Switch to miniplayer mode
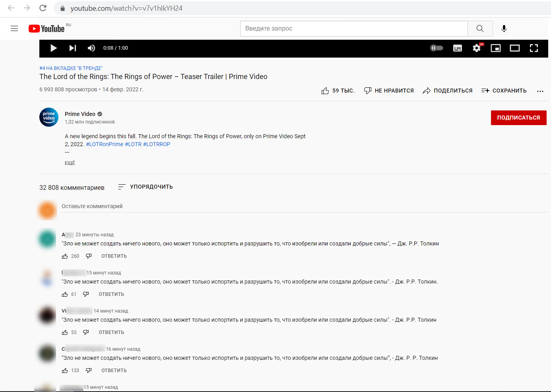This screenshot has height=392, width=551. pyautogui.click(x=496, y=48)
